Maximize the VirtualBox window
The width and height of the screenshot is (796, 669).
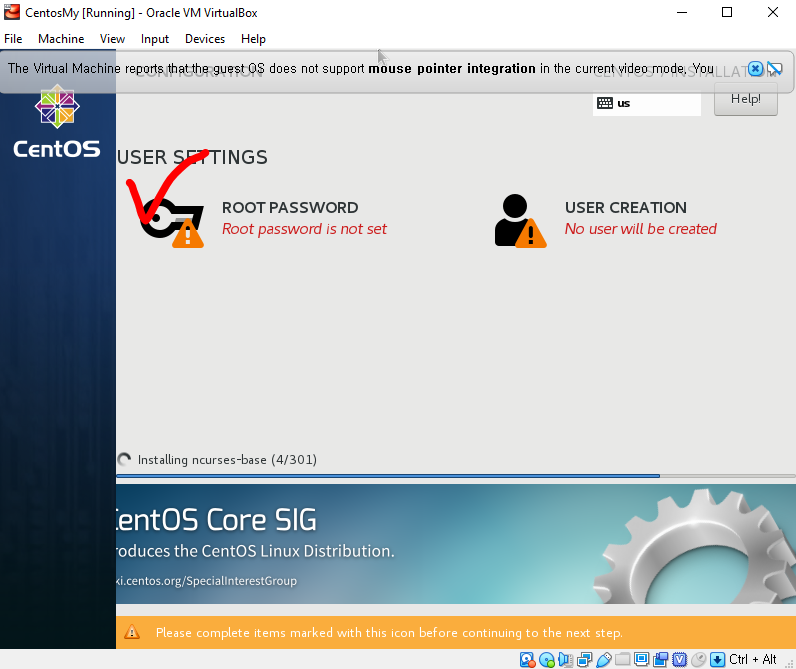coord(727,12)
